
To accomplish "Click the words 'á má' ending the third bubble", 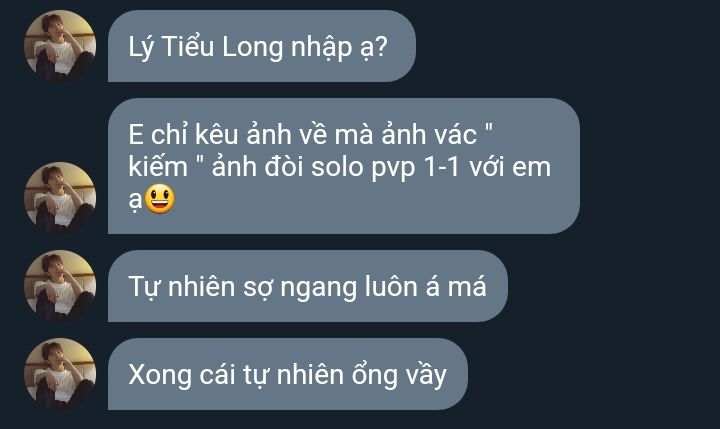I will (x=456, y=287).
